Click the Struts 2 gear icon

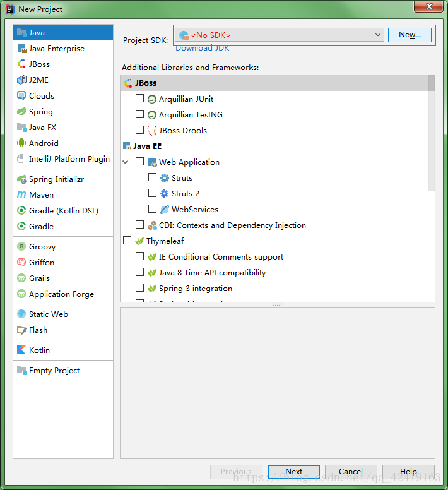click(x=165, y=194)
